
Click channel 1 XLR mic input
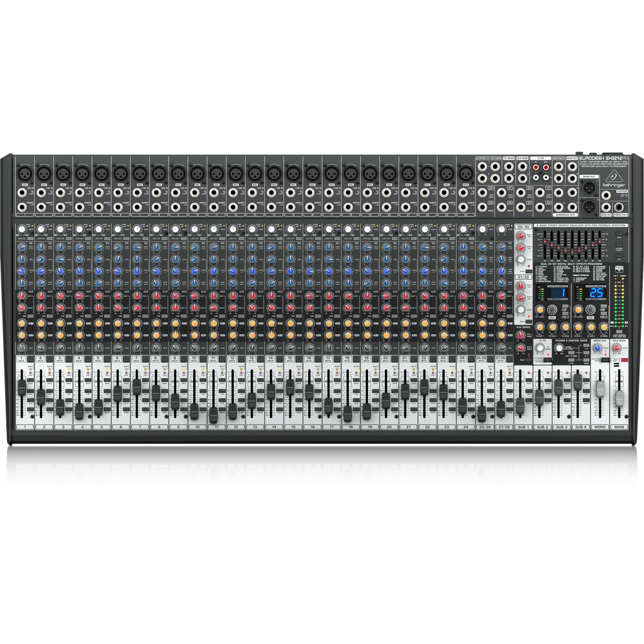(x=24, y=173)
